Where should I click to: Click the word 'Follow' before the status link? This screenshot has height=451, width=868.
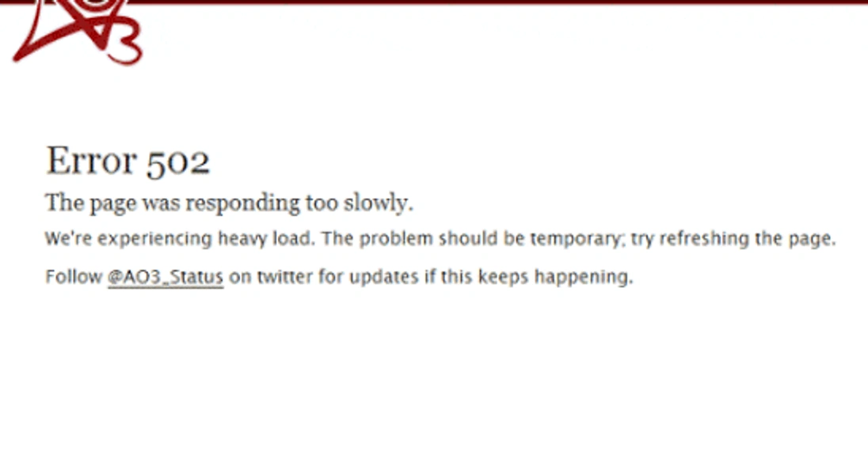coord(74,276)
